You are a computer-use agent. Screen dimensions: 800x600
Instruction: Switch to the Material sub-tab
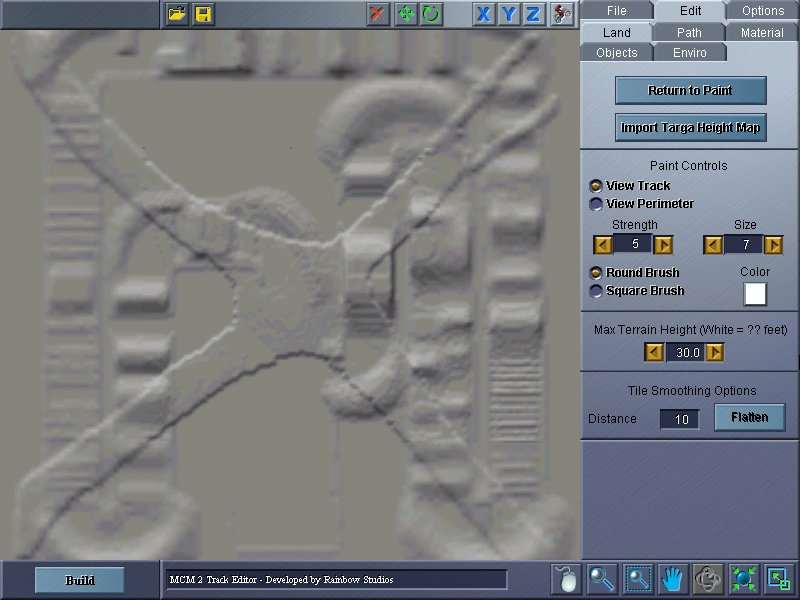(762, 33)
